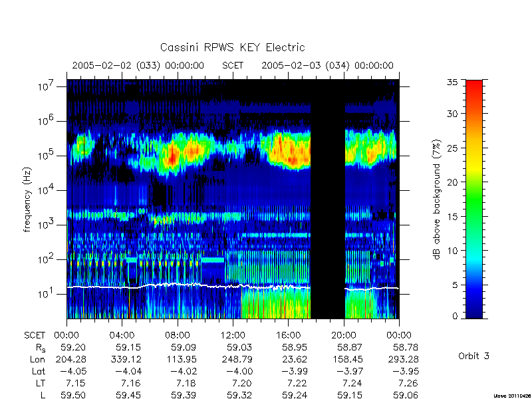532x399 pixels.
Task: Click the 20 value on the colorbar scale
Action: pos(453,182)
